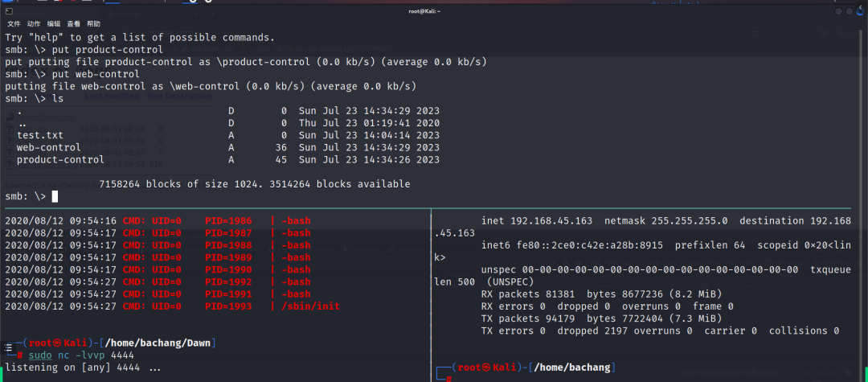Click the PID=1992 -bash log row
This screenshot has height=382, width=868.
coord(158,281)
